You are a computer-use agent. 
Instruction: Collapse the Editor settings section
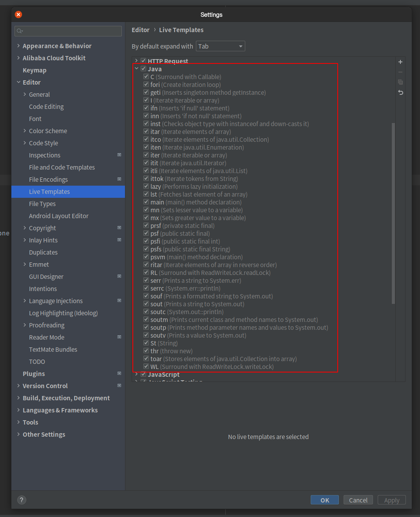[18, 82]
